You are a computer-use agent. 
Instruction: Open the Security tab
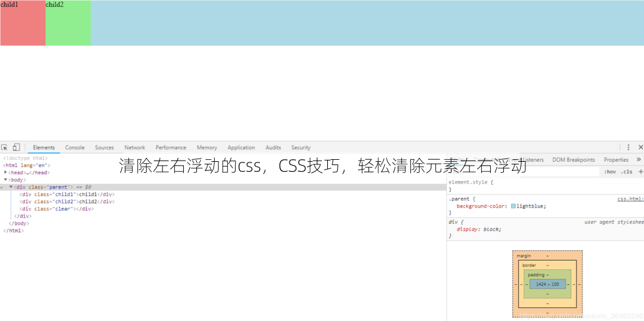(300, 147)
